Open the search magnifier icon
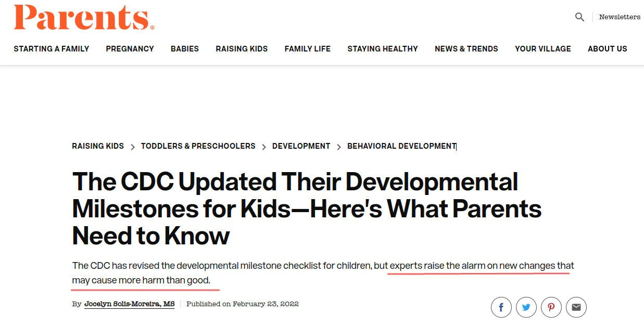The width and height of the screenshot is (644, 326). (x=579, y=17)
